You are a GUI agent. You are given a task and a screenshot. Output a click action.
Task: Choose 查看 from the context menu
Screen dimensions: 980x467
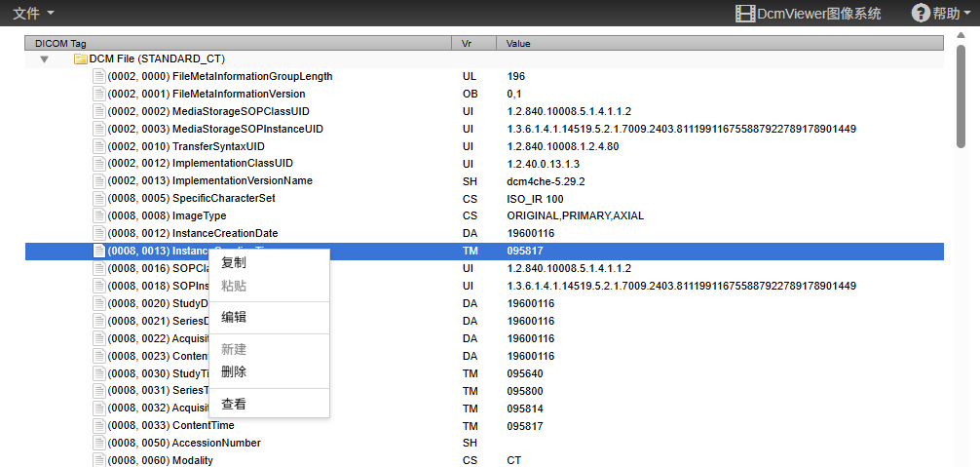(x=234, y=405)
